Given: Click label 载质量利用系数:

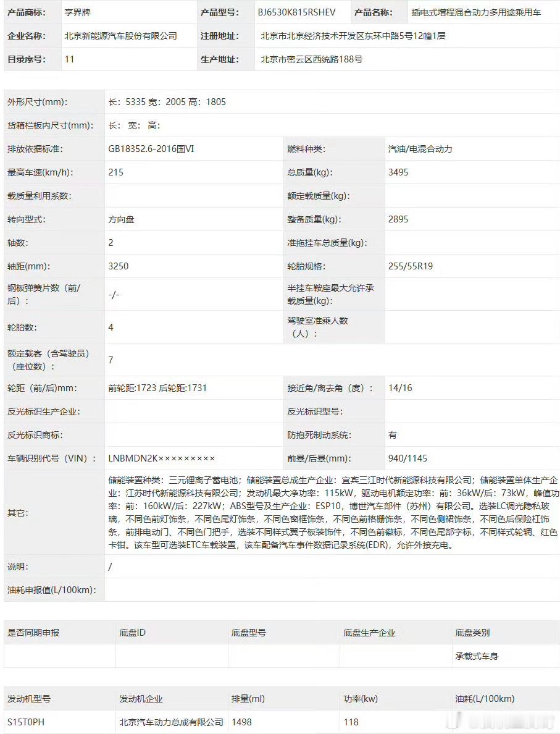Looking at the screenshot, I should pyautogui.click(x=40, y=196).
